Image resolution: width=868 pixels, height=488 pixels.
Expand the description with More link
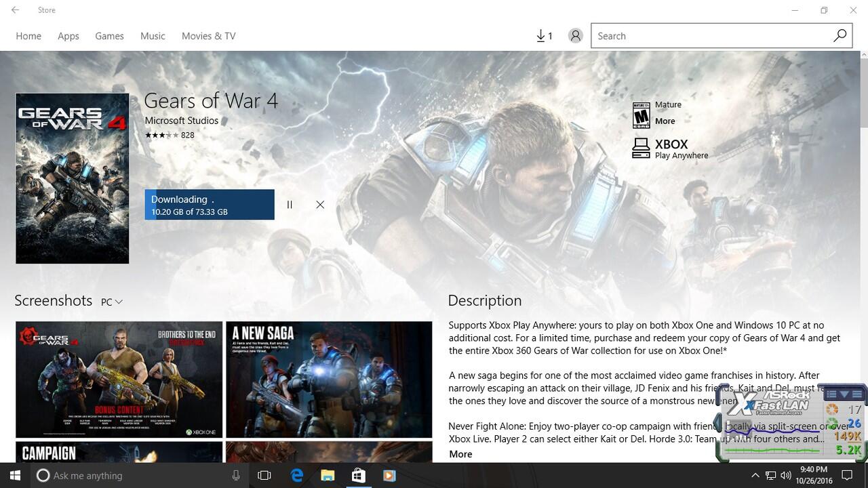click(460, 454)
